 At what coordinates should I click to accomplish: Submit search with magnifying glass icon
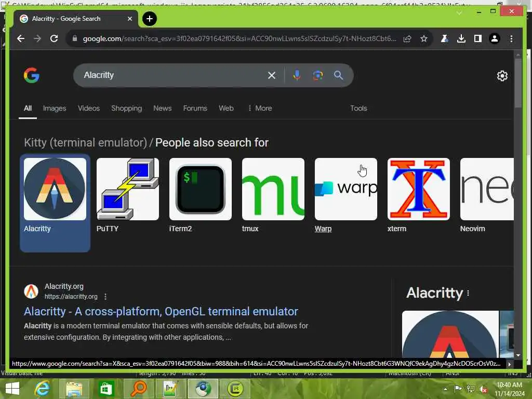click(x=338, y=75)
